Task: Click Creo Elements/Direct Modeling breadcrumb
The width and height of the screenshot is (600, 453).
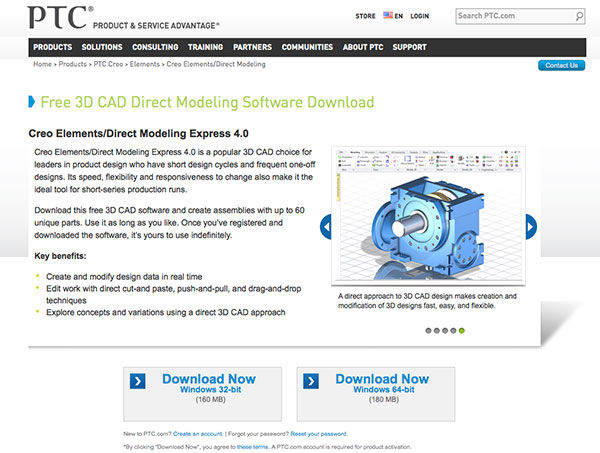Action: point(216,64)
